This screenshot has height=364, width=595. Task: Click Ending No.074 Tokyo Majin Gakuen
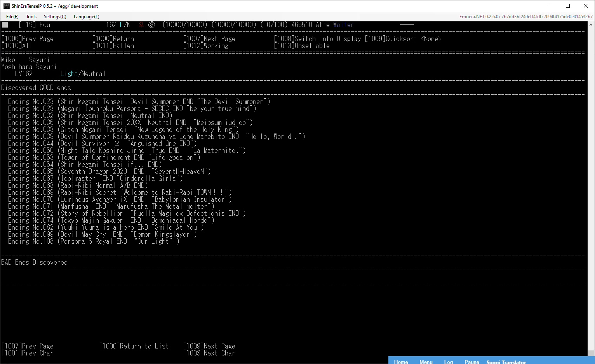pos(111,220)
